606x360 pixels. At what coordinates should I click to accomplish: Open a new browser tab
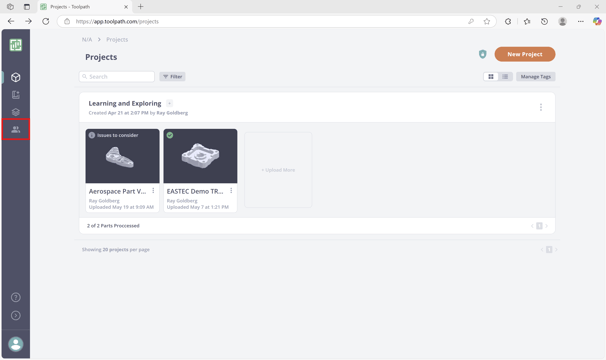[141, 7]
